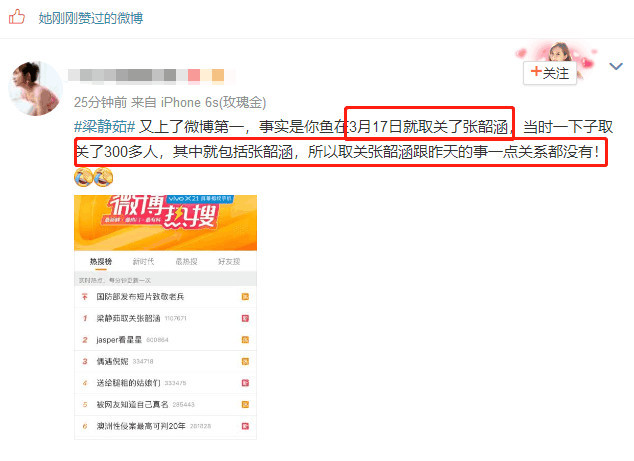This screenshot has width=634, height=461.
Task: Click orange badge beside 被网友知道自己真名
Action: [x=245, y=404]
